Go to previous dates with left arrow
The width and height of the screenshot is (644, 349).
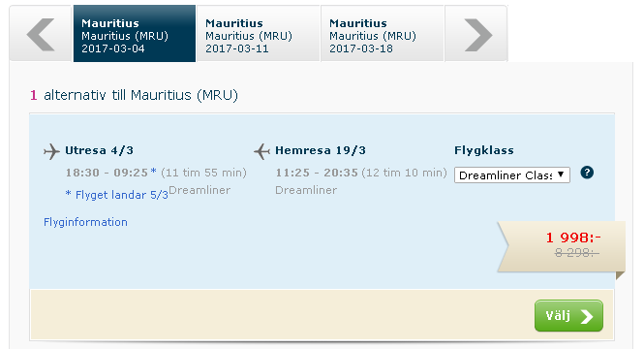[41, 35]
